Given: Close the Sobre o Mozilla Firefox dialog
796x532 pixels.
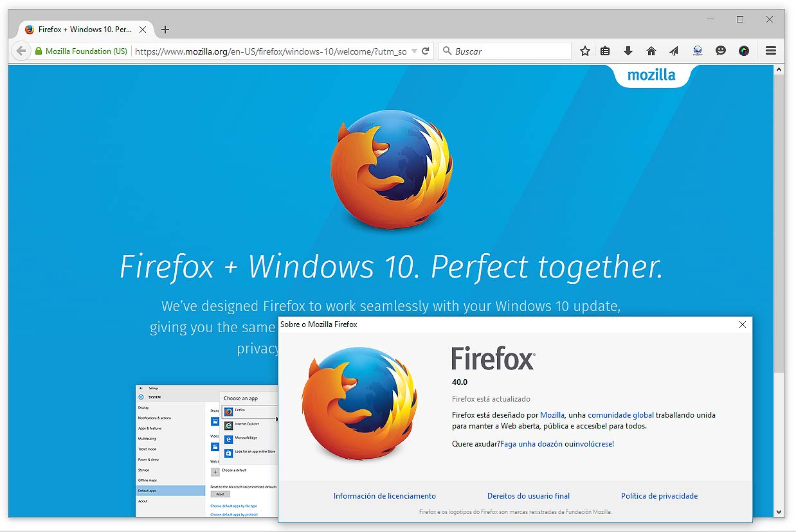Looking at the screenshot, I should pyautogui.click(x=743, y=324).
